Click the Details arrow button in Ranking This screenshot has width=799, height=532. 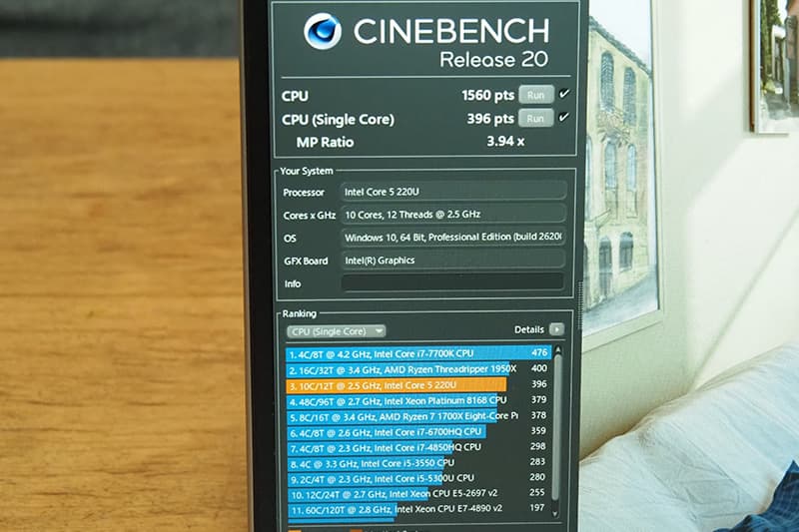[x=557, y=329]
